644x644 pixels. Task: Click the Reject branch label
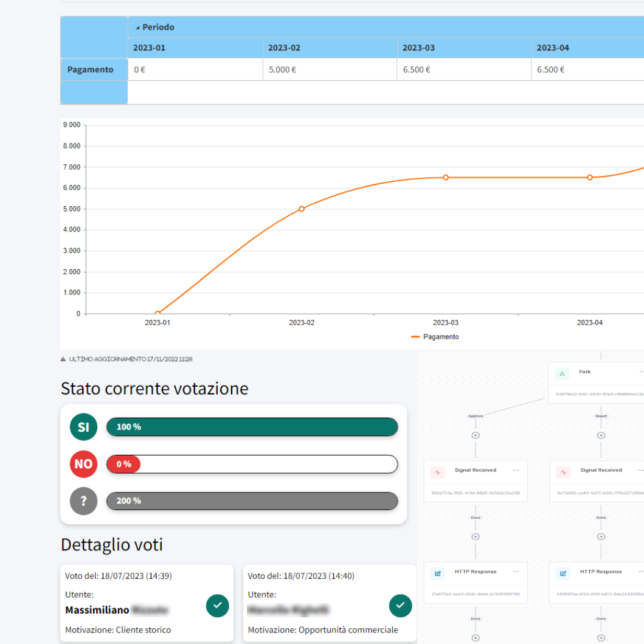(x=601, y=416)
